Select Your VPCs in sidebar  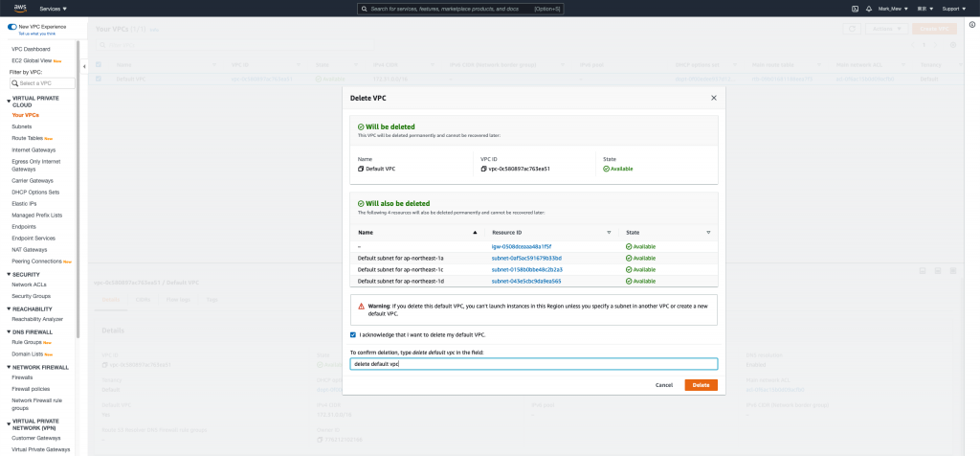(x=25, y=115)
